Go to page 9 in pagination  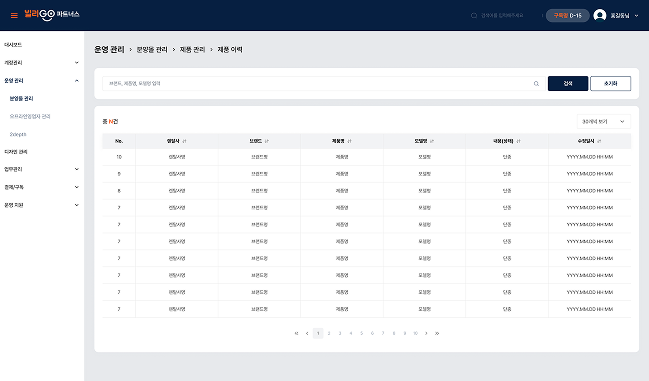(x=404, y=333)
